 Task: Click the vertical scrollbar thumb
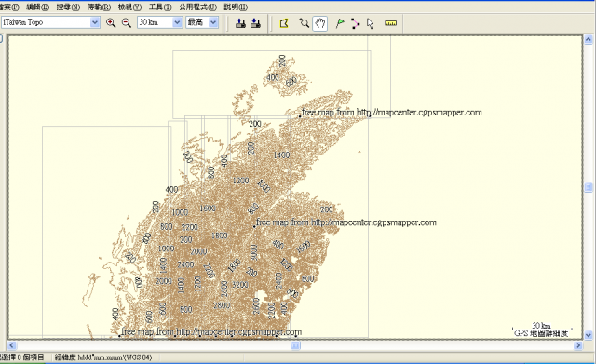[x=588, y=187]
